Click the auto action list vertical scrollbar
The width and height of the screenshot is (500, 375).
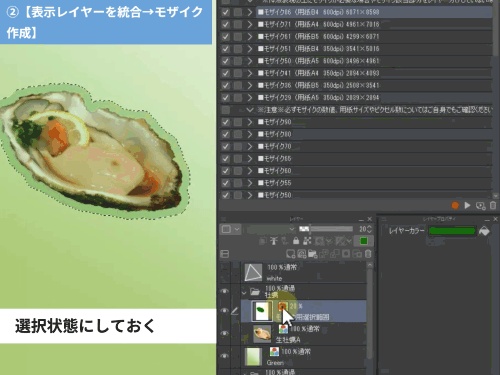(x=496, y=28)
